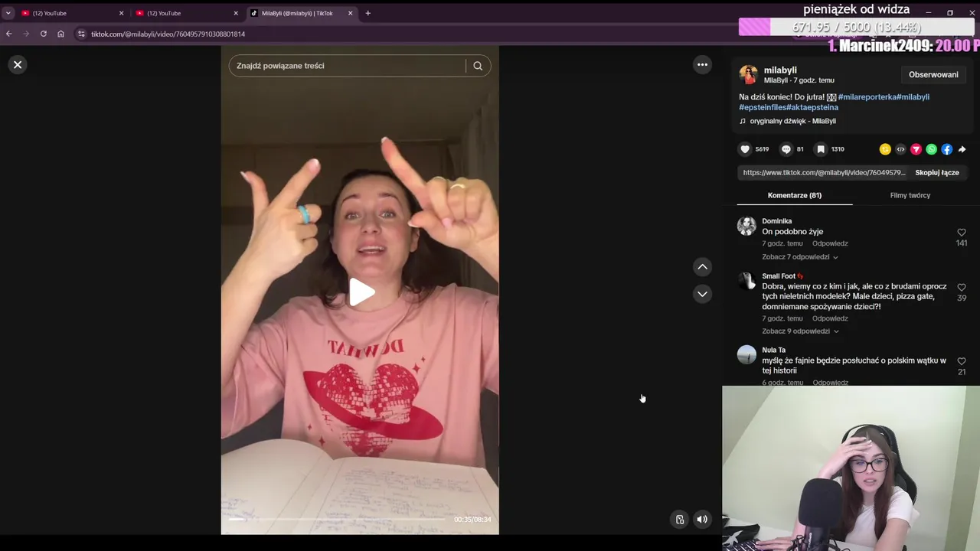
Task: Click the address bar URL
Action: (x=168, y=34)
